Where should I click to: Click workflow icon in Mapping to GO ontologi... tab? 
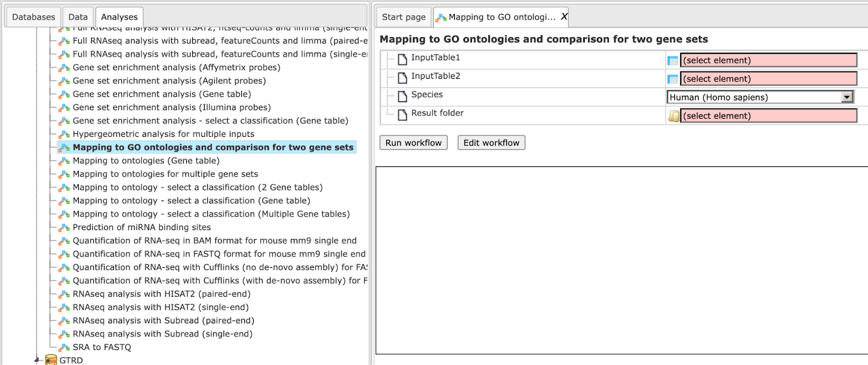point(442,18)
